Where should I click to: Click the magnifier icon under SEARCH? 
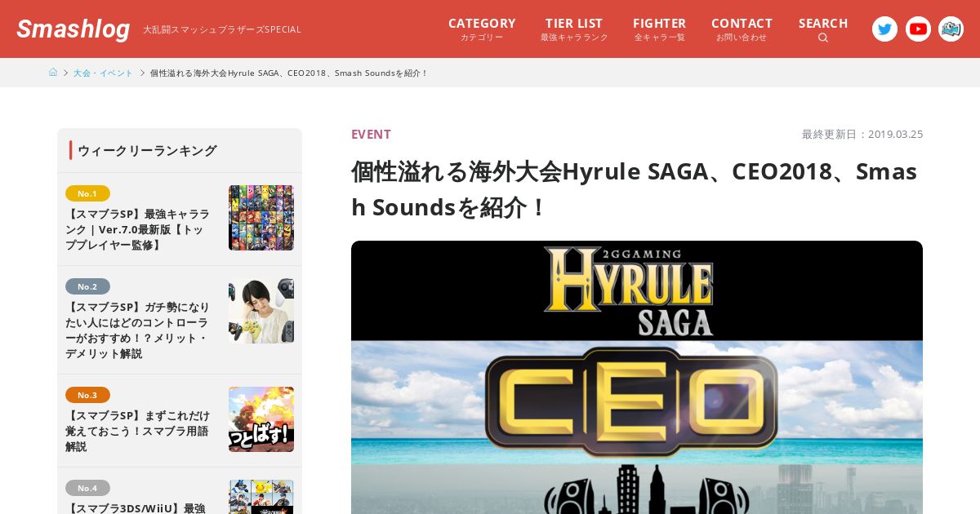(823, 38)
